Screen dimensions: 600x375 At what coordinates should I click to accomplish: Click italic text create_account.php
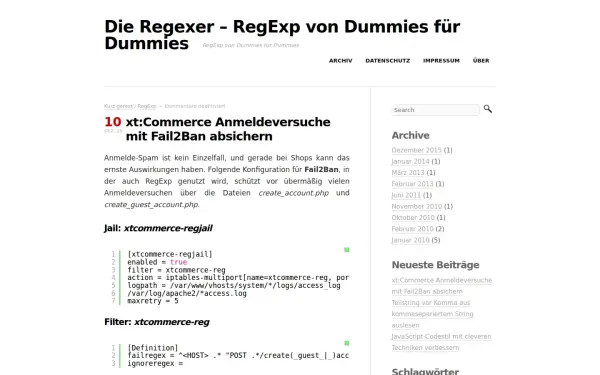[293, 193]
